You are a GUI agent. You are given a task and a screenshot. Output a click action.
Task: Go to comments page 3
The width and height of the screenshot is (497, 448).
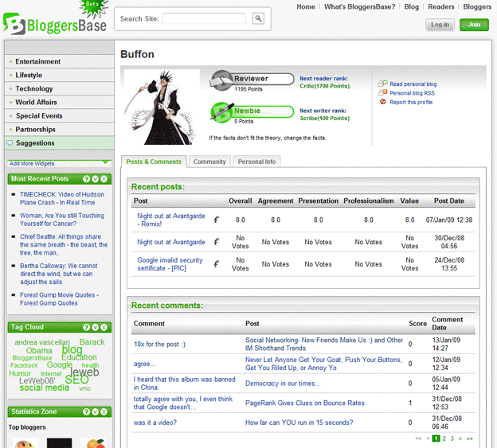coord(452,438)
